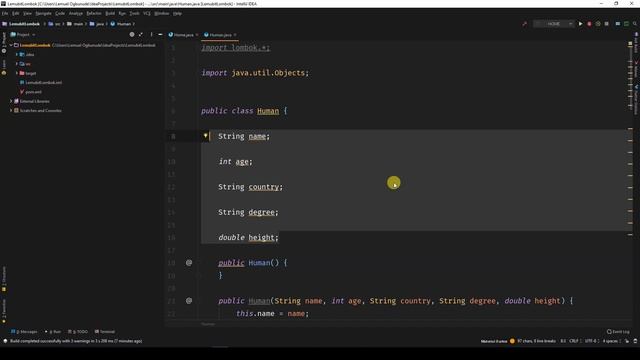Open the Terminal tool window tab
Image resolution: width=640 pixels, height=360 pixels.
click(104, 331)
